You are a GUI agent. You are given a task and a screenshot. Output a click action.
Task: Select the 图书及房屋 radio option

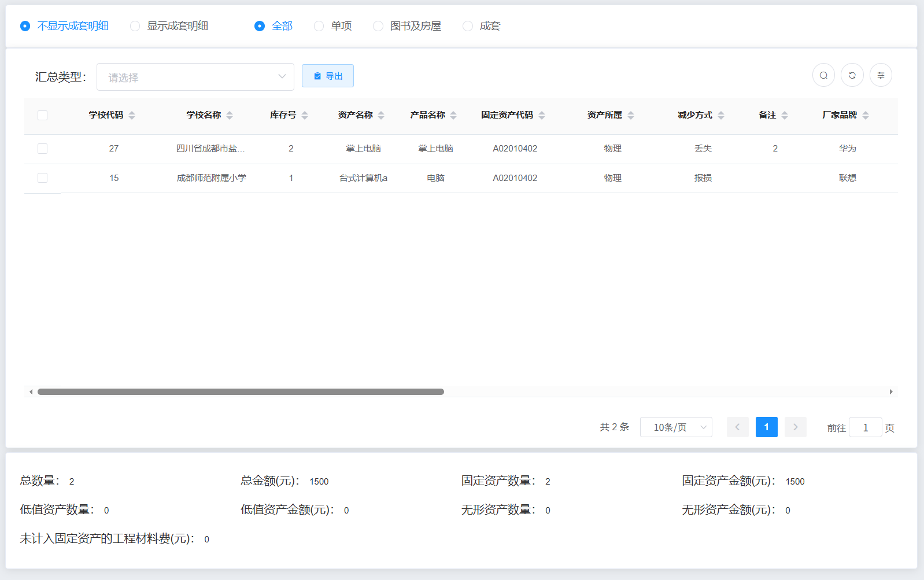378,26
